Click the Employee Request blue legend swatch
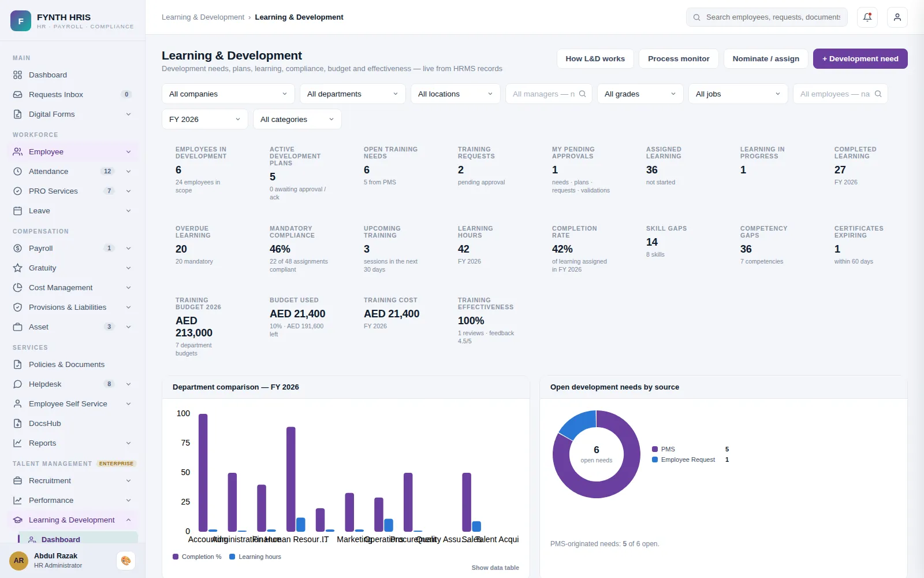The width and height of the screenshot is (924, 578). click(655, 460)
